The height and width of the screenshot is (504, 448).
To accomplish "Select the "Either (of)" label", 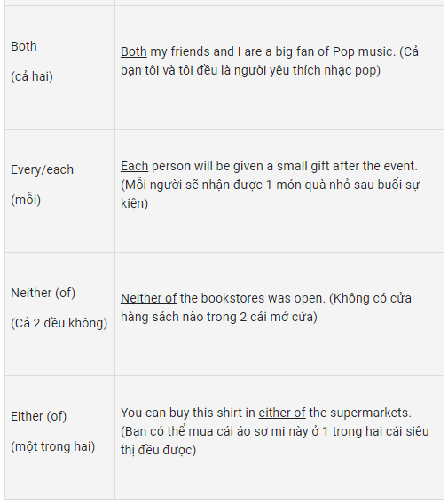I will tap(38, 416).
